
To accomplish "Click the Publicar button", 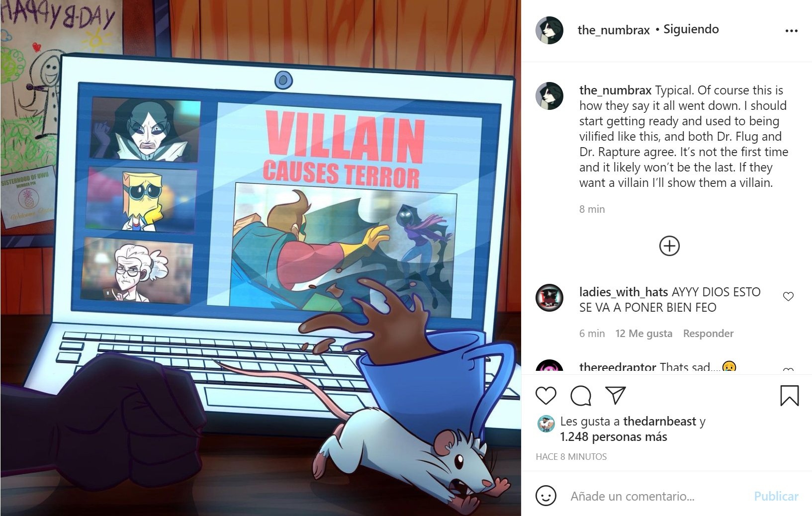I will tap(776, 496).
